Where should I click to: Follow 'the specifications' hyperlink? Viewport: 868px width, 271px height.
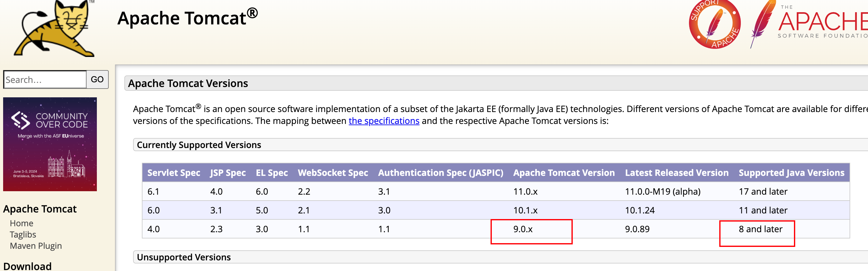click(x=384, y=121)
